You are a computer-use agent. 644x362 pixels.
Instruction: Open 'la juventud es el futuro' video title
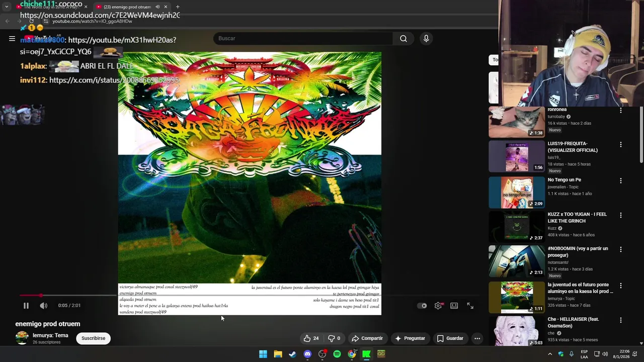tap(580, 288)
